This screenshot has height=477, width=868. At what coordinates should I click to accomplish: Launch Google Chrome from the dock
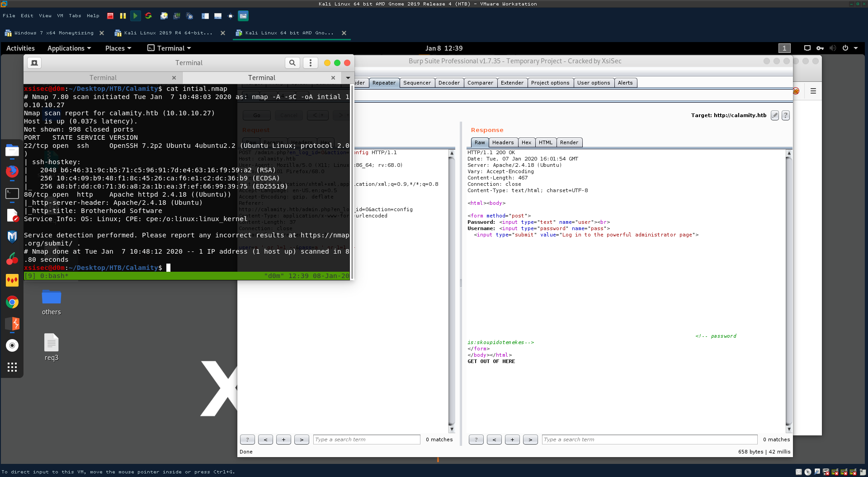[x=12, y=302]
